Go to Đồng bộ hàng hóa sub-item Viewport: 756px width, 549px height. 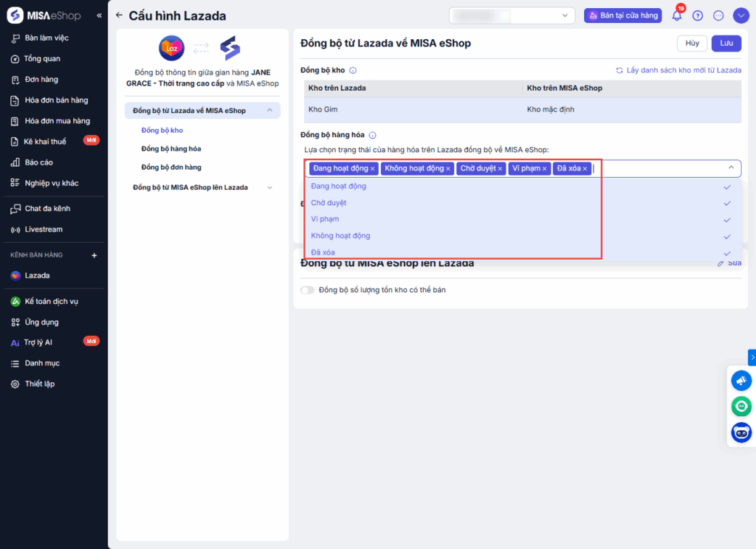coord(171,149)
